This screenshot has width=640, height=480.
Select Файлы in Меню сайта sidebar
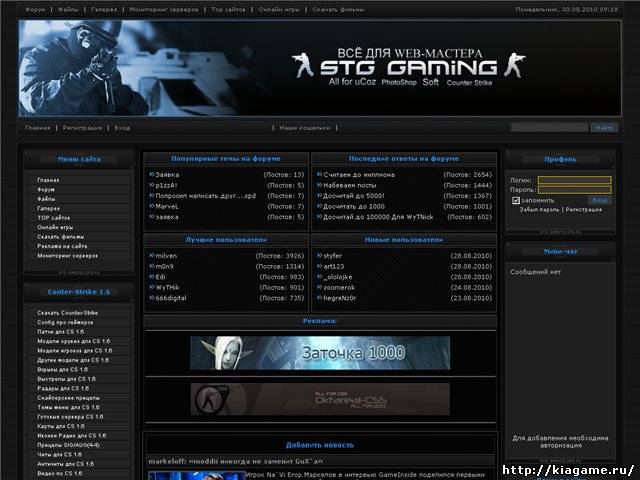[46, 199]
